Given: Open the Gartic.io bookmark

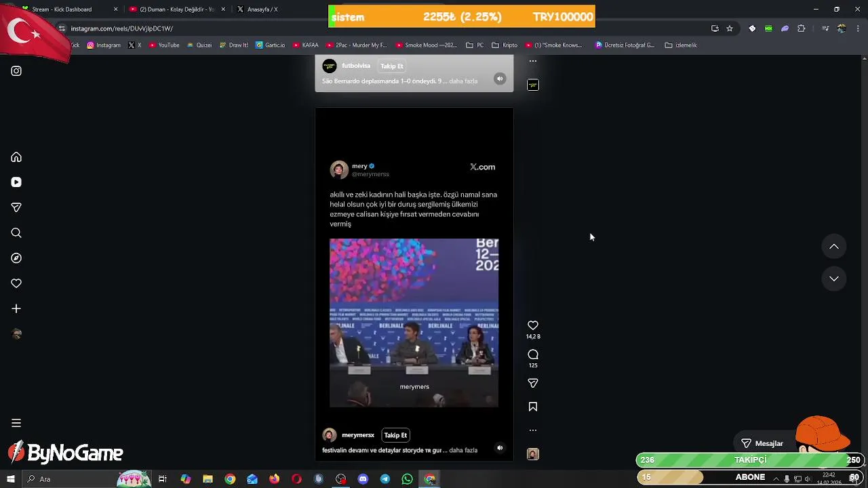Looking at the screenshot, I should coord(270,45).
